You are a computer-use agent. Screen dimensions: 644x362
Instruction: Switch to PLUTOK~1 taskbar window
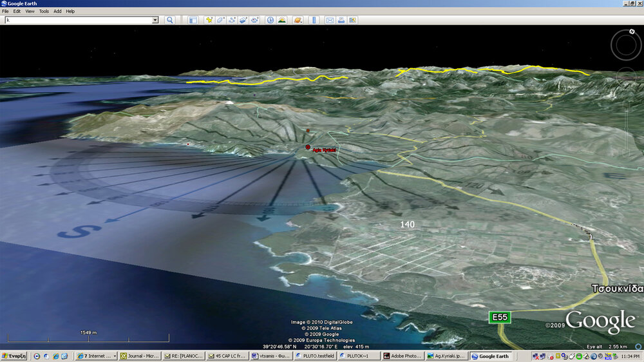(x=359, y=356)
